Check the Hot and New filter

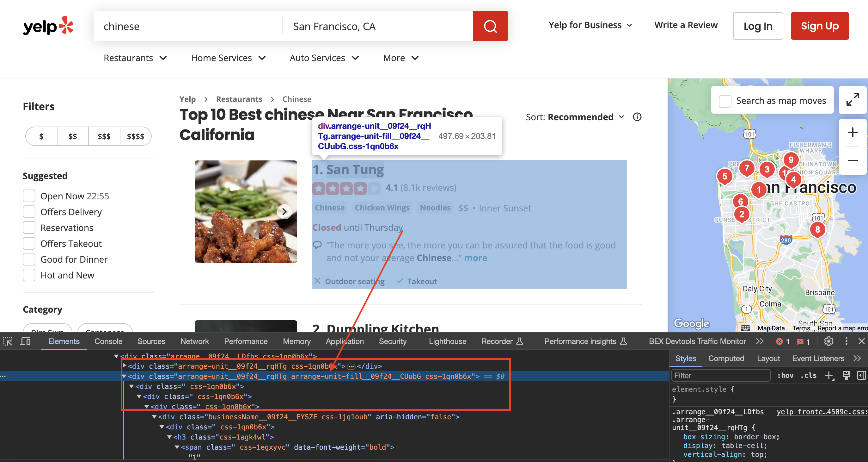(x=29, y=275)
